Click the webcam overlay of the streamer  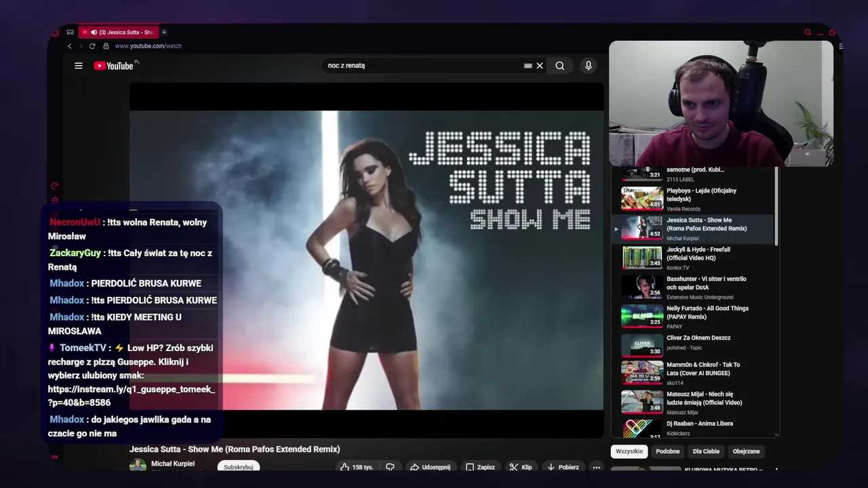(721, 104)
